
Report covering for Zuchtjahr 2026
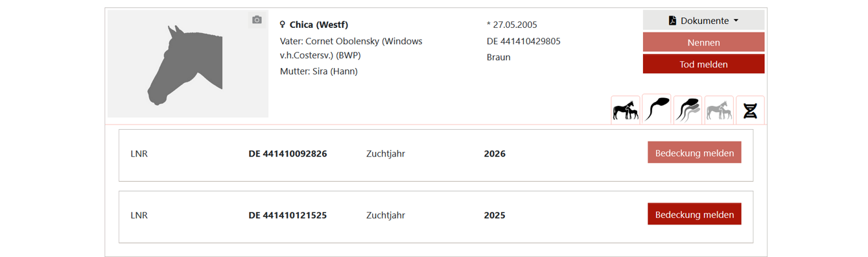click(x=694, y=153)
